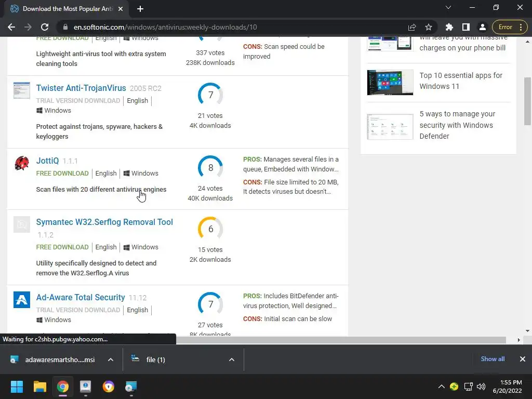Screen dimensions: 532x399
Task: Click JottiQ FREE DOWNLOAD label
Action: point(62,174)
